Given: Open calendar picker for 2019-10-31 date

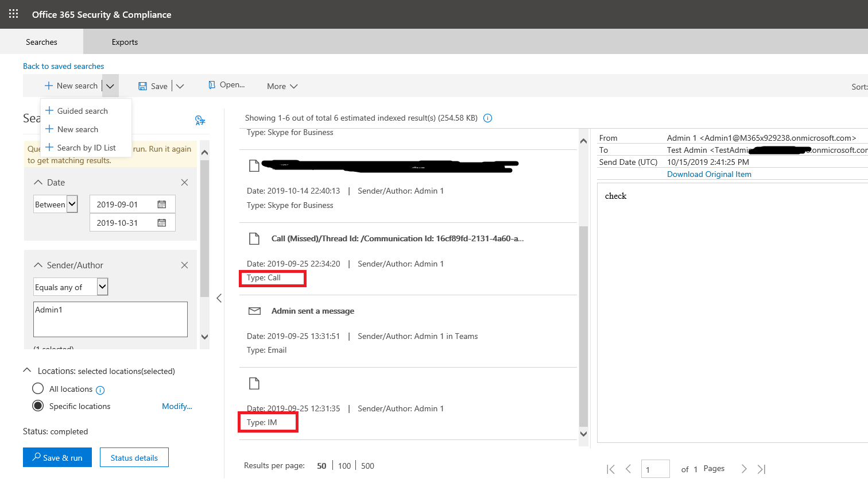Looking at the screenshot, I should coord(162,223).
